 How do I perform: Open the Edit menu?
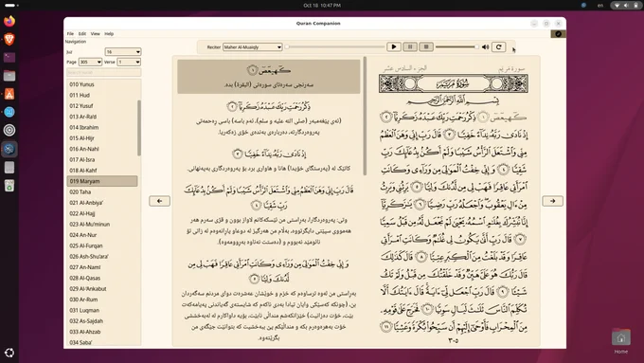coord(82,34)
